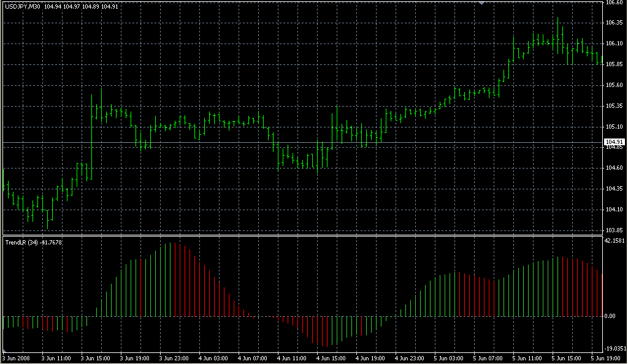The image size is (628, 364).
Task: Click the 104.60 price scale label
Action: tap(614, 168)
